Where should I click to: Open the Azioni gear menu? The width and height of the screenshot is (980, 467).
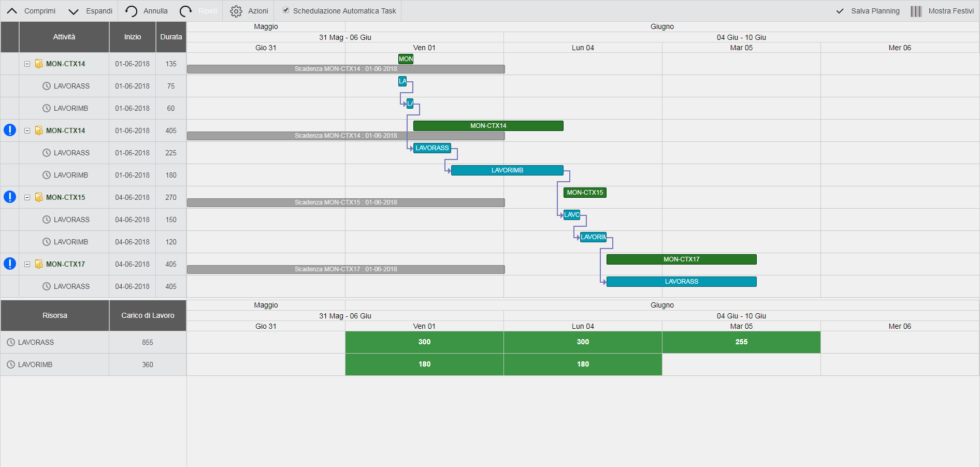point(236,11)
